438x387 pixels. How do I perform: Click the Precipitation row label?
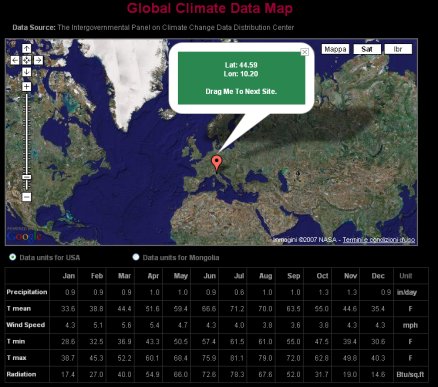(x=27, y=292)
